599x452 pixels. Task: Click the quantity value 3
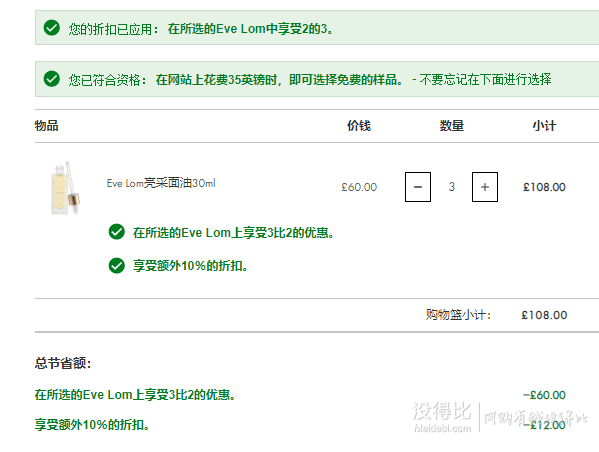[452, 187]
